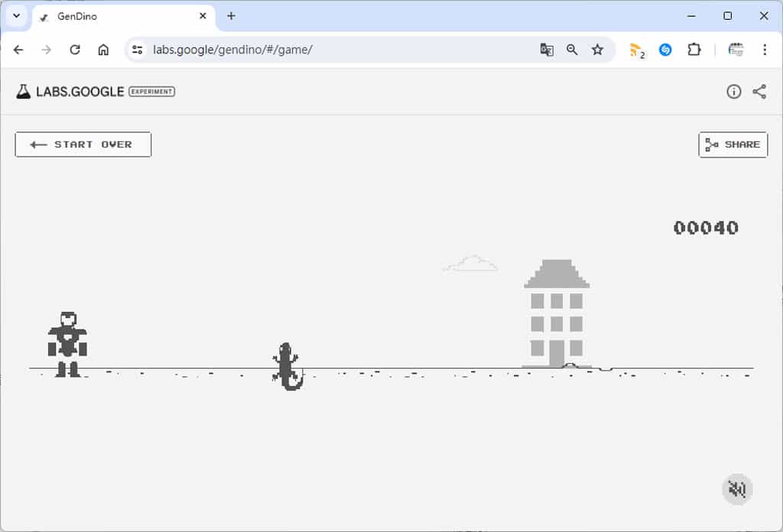Go forward to next page

pyautogui.click(x=47, y=50)
